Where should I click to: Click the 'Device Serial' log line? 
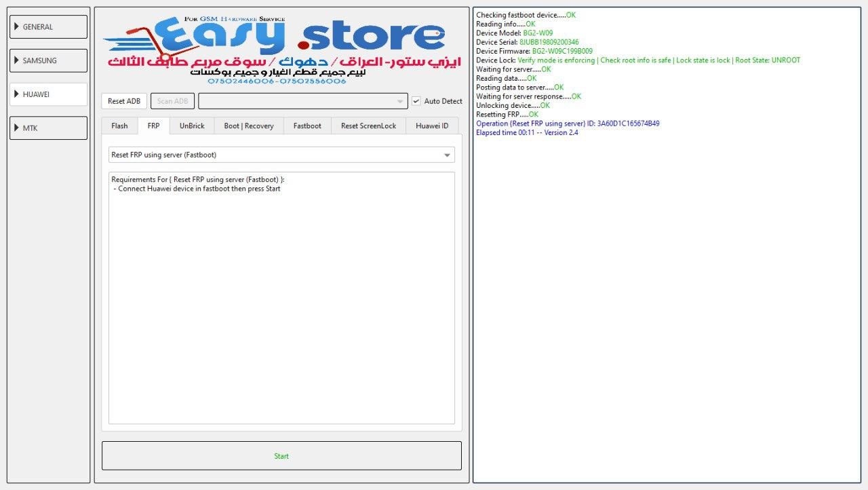pos(528,42)
